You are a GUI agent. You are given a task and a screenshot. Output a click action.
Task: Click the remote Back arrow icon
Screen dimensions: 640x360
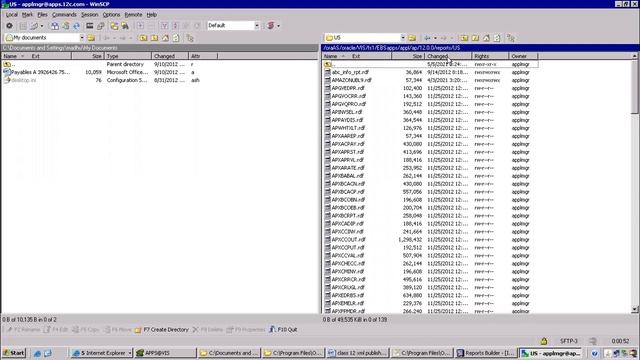pos(427,38)
